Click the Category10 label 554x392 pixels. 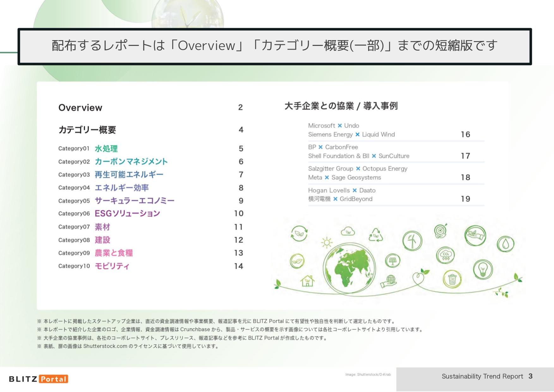coord(74,266)
